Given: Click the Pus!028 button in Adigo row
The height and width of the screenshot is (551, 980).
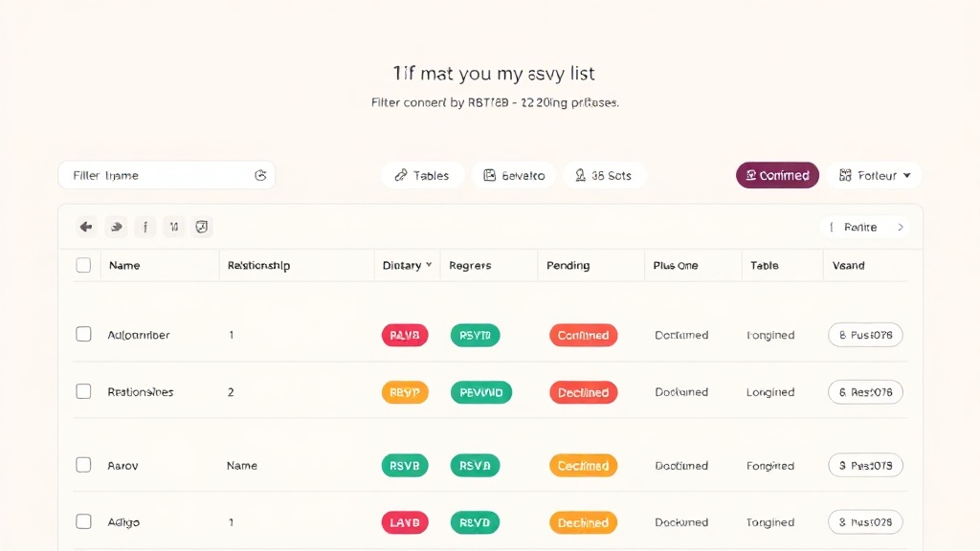Looking at the screenshot, I should (x=865, y=522).
